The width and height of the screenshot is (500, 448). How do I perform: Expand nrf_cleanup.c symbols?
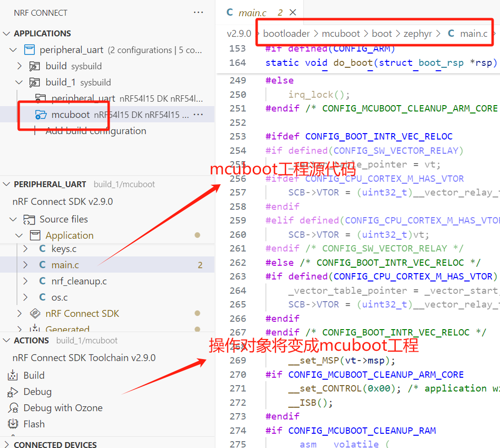point(26,281)
